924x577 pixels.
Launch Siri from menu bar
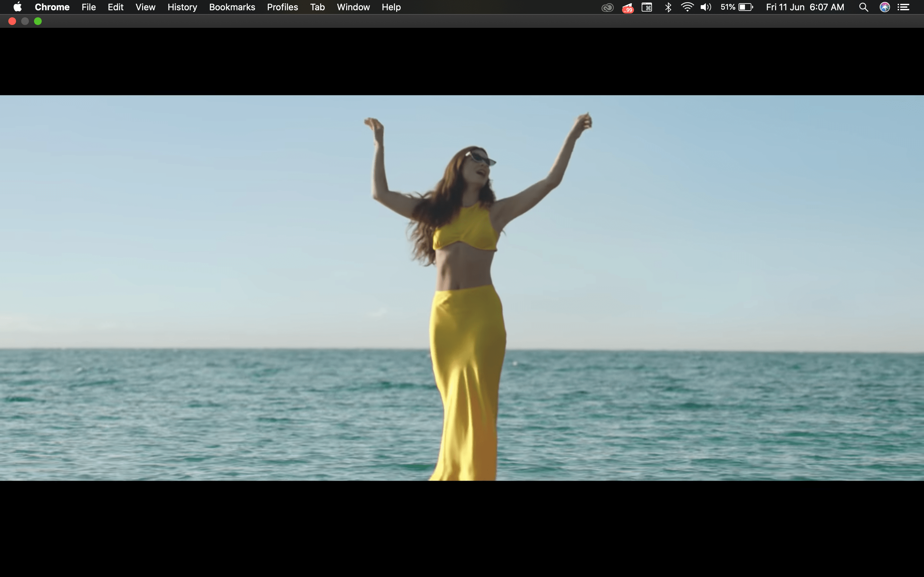click(885, 7)
